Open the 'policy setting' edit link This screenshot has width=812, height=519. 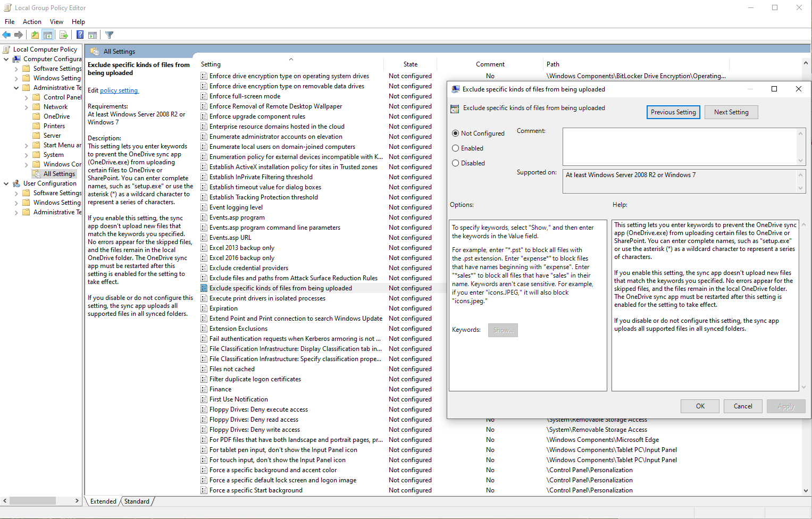(119, 90)
